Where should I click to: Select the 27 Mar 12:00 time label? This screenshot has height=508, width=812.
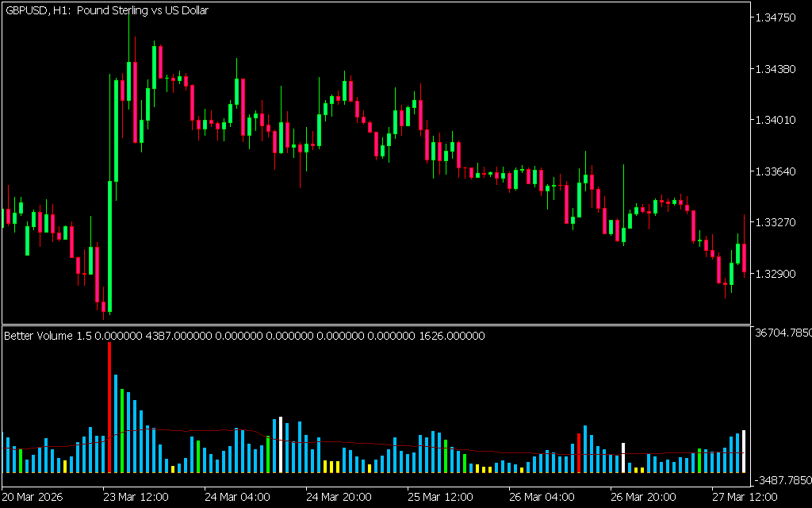pyautogui.click(x=745, y=497)
